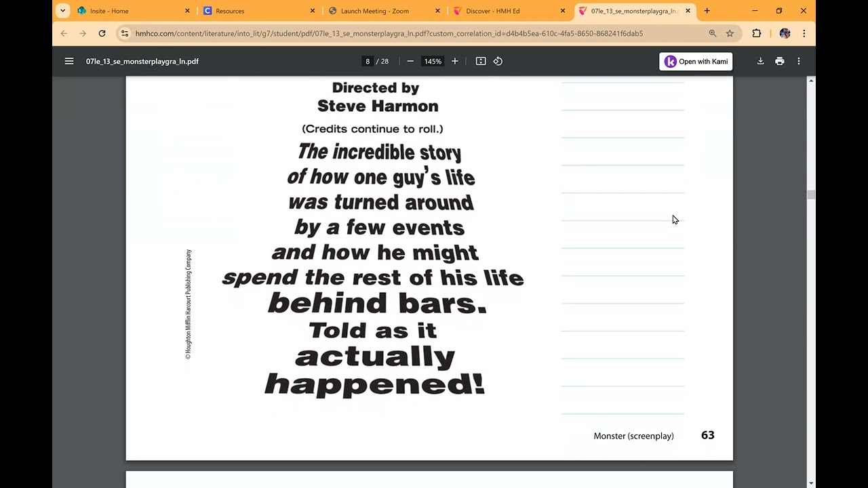Screen dimensions: 868x488
Task: Open a new browser tab
Action: [707, 11]
